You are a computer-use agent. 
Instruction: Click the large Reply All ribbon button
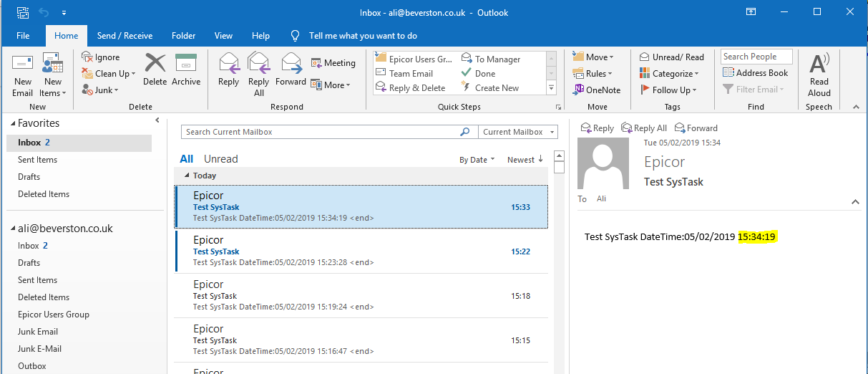coord(258,75)
